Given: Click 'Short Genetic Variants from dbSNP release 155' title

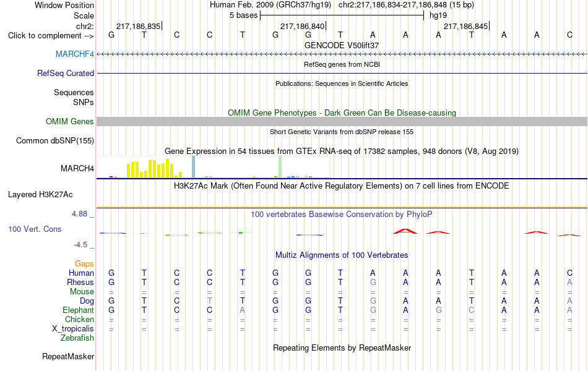Looking at the screenshot, I should [342, 132].
